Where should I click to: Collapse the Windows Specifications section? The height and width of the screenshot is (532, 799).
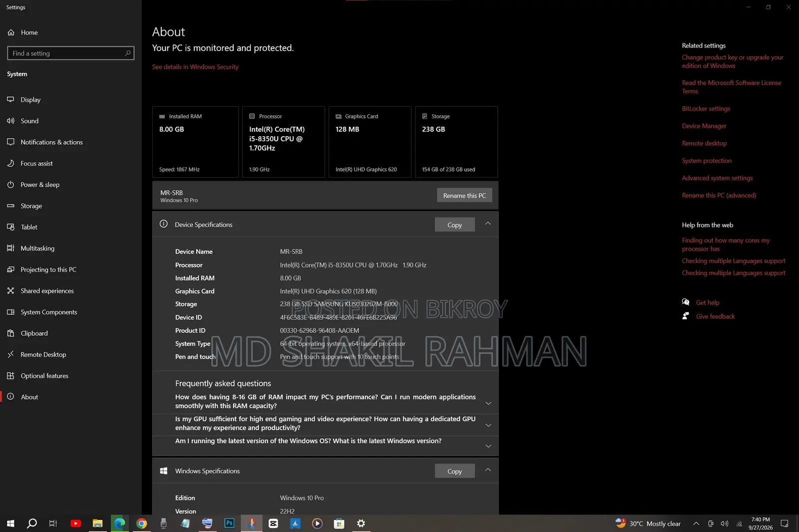tap(488, 470)
